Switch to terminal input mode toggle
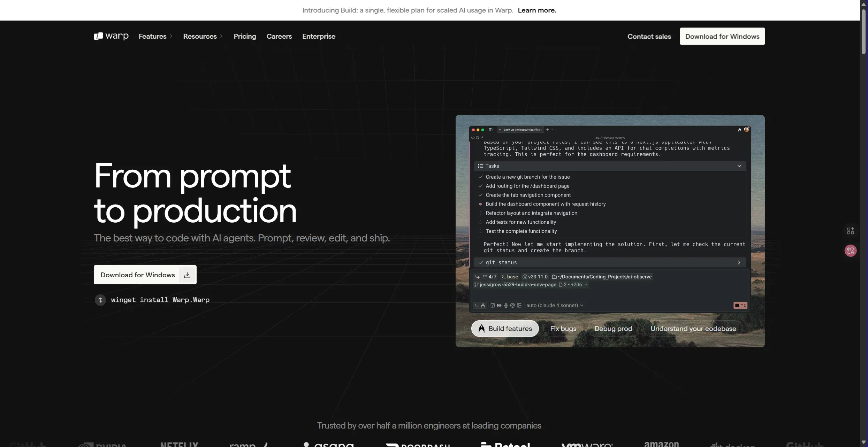868x447 pixels. [476, 306]
